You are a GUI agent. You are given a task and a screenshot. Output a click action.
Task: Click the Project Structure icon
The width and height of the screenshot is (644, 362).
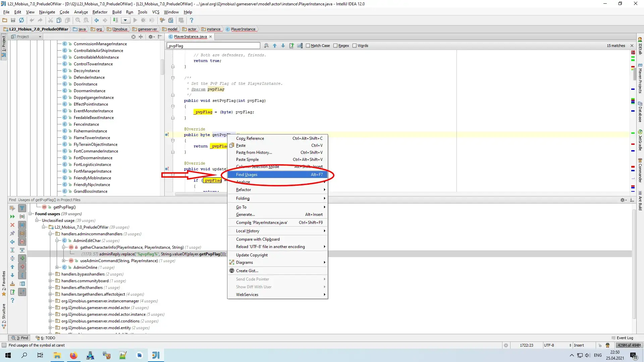pyautogui.click(x=171, y=20)
